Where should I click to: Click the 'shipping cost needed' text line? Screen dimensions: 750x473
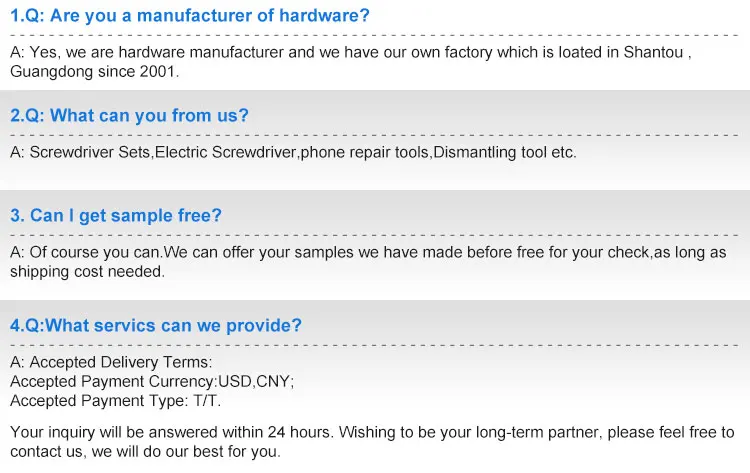(x=88, y=271)
